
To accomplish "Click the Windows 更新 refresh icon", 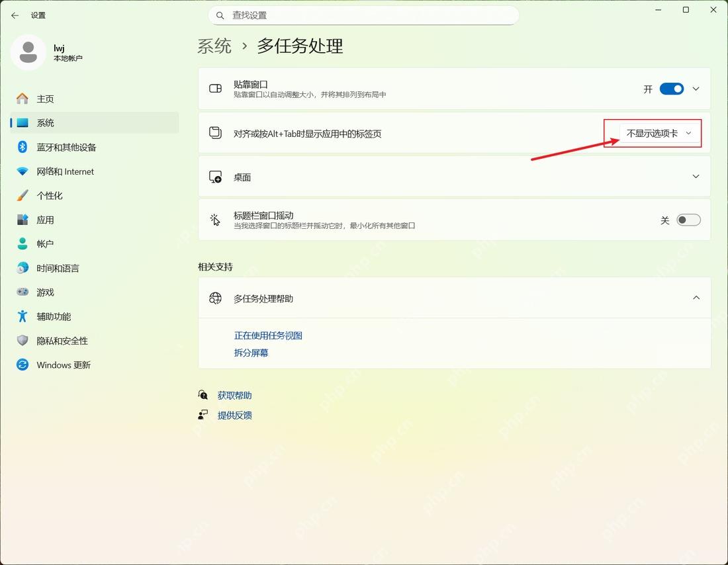I will [x=23, y=365].
